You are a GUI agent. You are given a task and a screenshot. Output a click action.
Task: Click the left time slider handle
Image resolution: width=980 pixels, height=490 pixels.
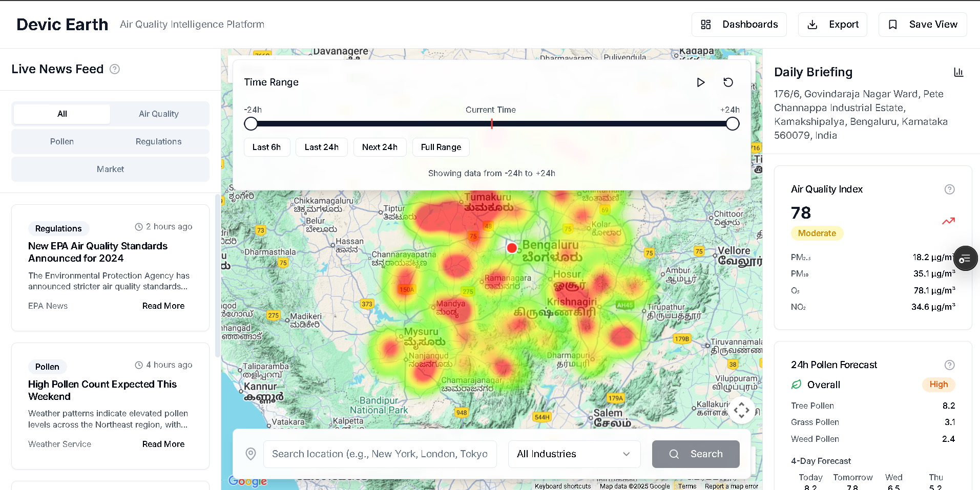pos(251,124)
